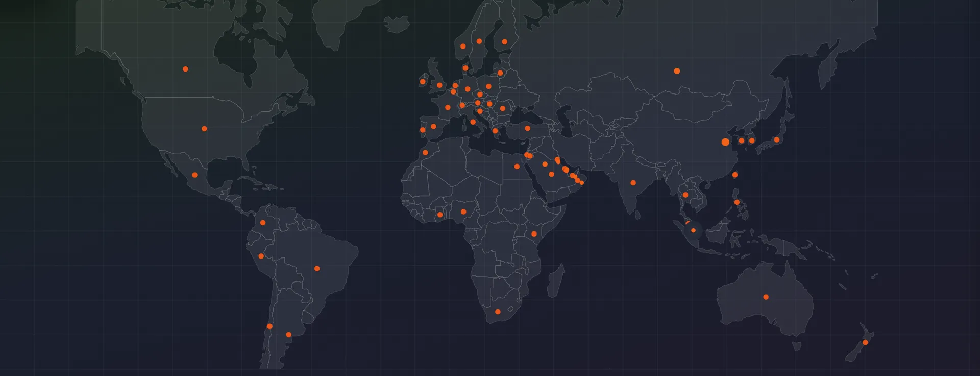Select the Colombia map marker
This screenshot has width=980, height=376.
pyautogui.click(x=263, y=223)
